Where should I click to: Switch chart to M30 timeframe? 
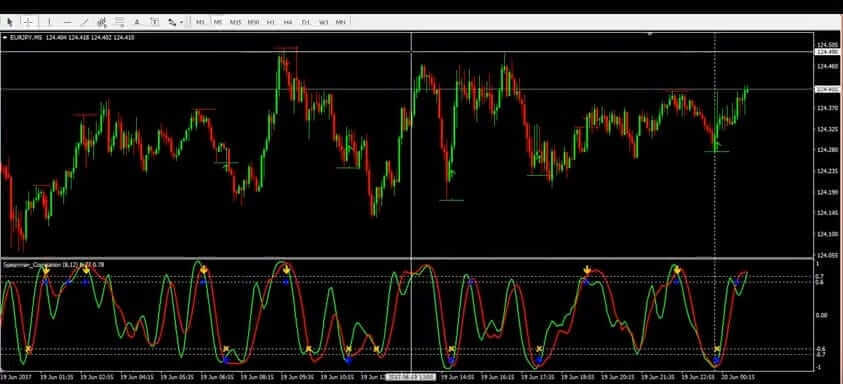(253, 22)
